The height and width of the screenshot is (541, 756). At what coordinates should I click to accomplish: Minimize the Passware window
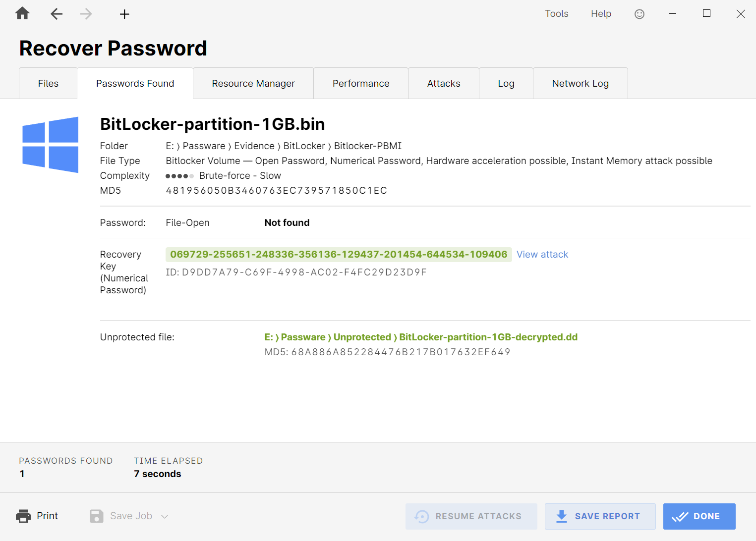click(672, 14)
